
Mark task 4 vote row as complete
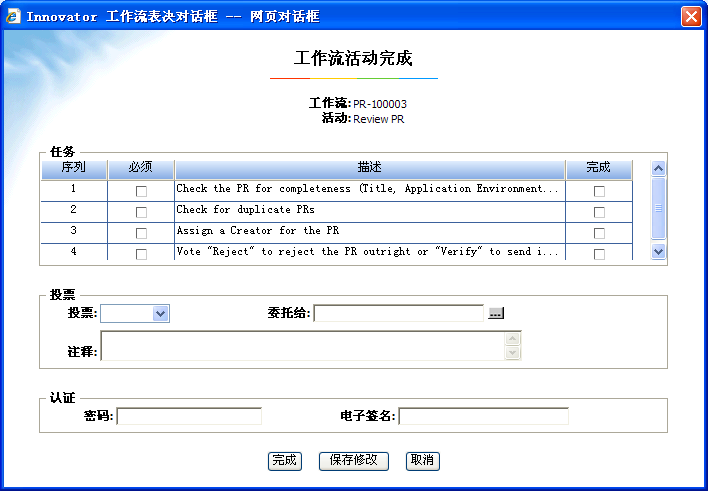[x=599, y=254]
